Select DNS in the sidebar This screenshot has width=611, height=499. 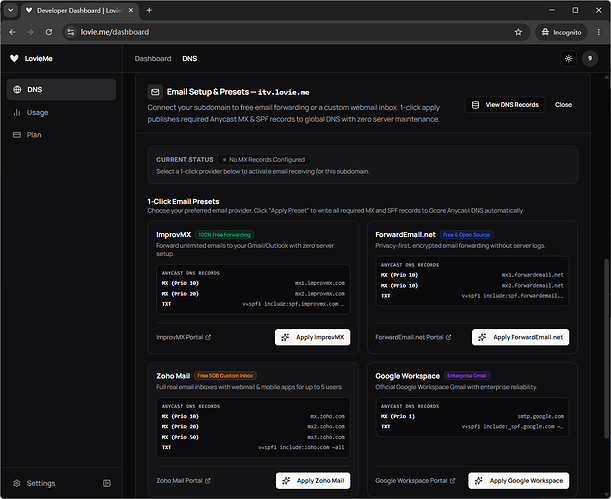click(x=62, y=90)
